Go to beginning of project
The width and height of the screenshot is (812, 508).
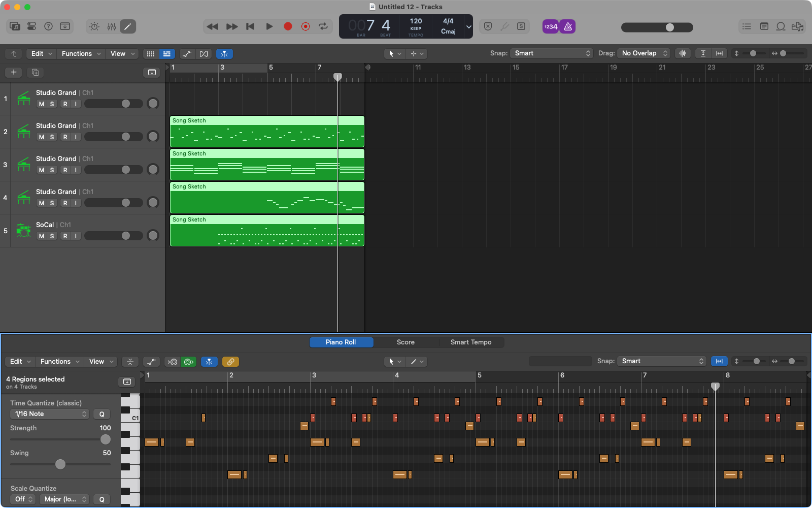pyautogui.click(x=250, y=26)
